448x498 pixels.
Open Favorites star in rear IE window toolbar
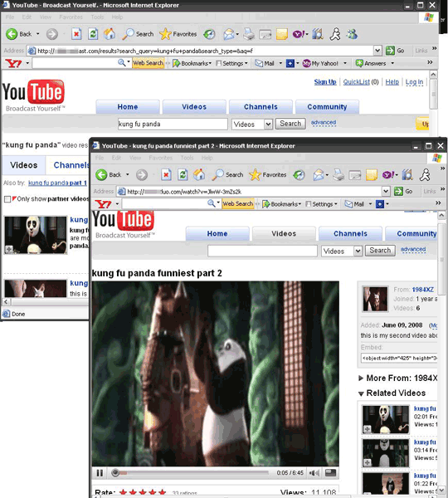178,34
